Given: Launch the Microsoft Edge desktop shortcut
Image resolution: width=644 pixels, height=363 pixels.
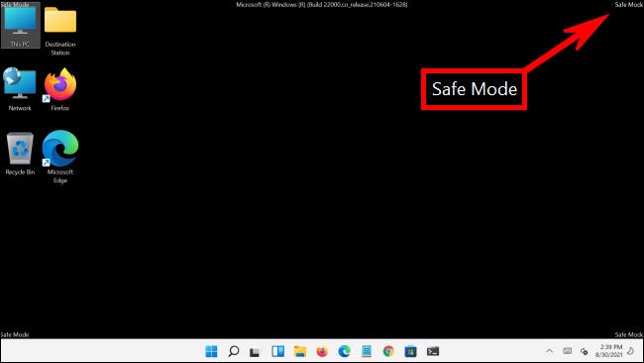Looking at the screenshot, I should point(60,157).
